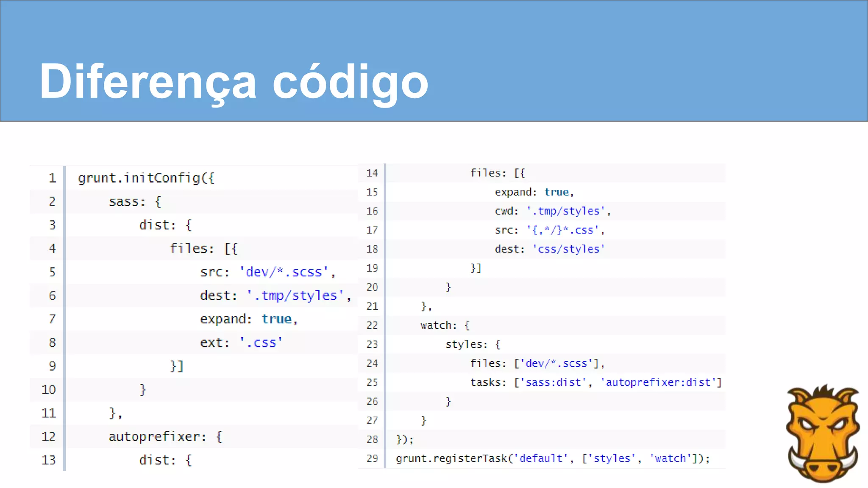Click 'files: [{' on line 14
Viewport: 868px width, 488px height.
(498, 173)
